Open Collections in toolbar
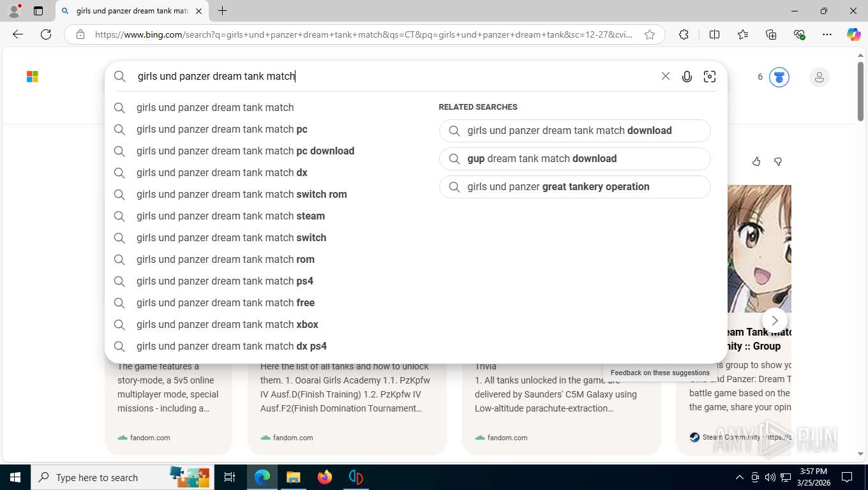868x490 pixels. coord(771,34)
